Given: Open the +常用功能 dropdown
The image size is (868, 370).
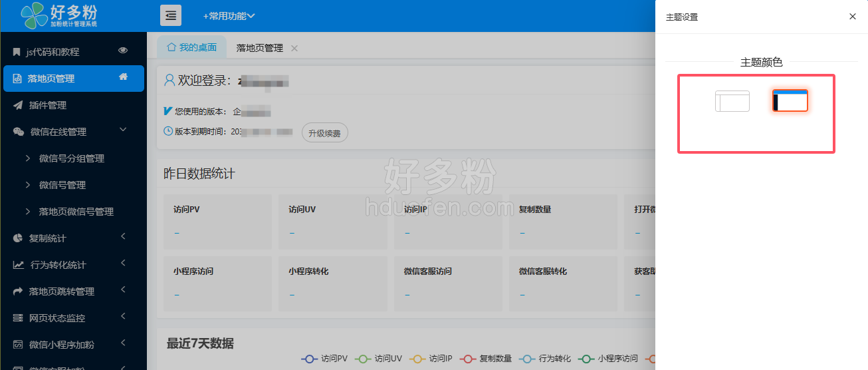Looking at the screenshot, I should tap(229, 16).
